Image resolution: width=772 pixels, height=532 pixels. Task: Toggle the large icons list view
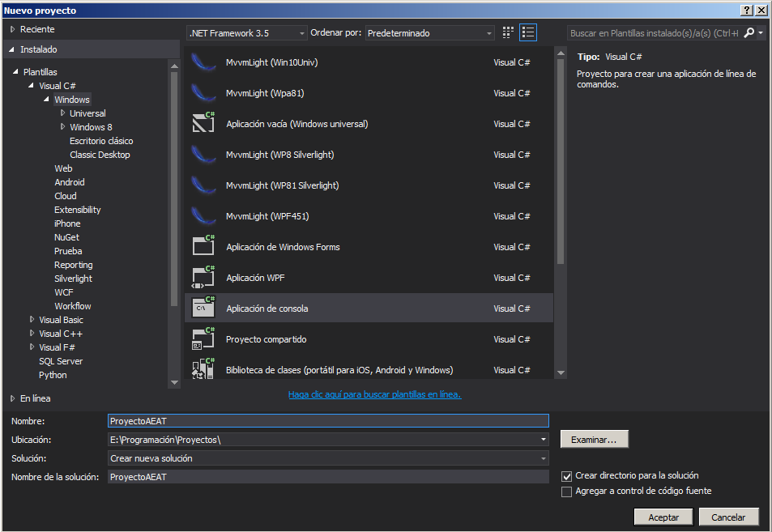coord(527,32)
